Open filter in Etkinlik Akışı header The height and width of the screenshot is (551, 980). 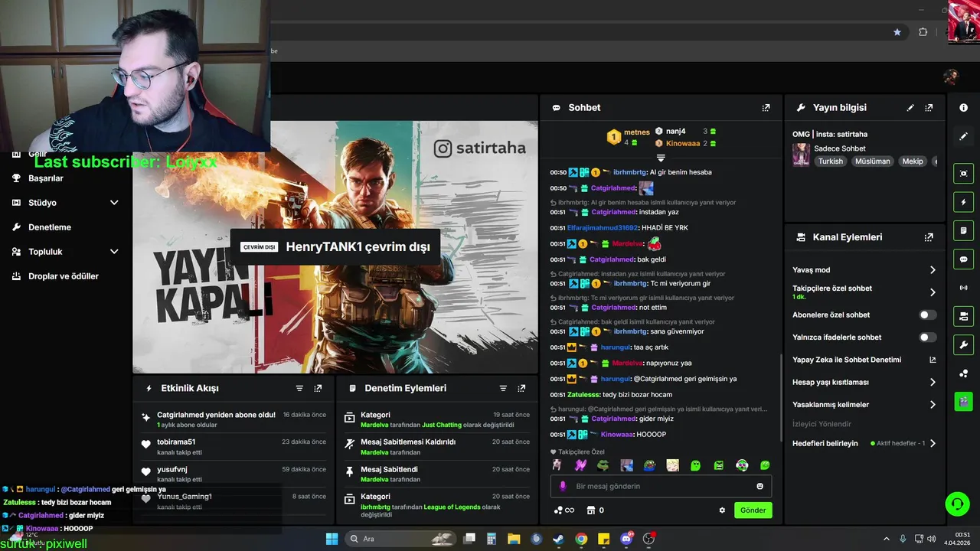point(299,388)
